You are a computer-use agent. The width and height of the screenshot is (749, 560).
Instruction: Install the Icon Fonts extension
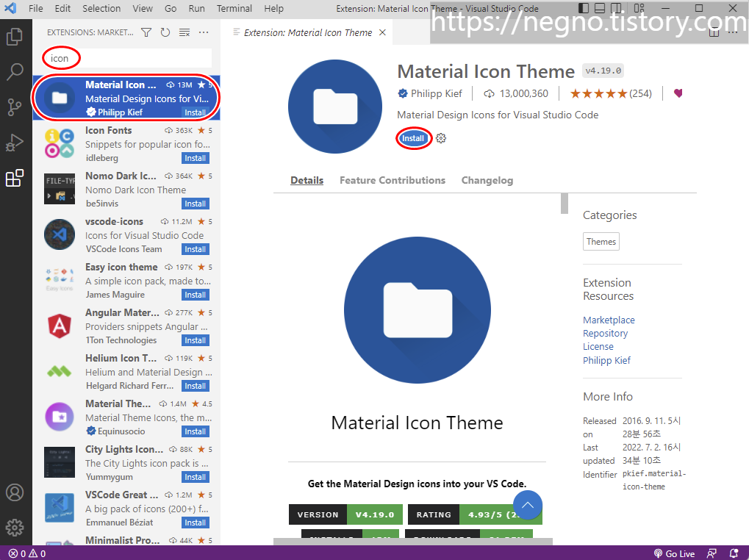pos(196,158)
